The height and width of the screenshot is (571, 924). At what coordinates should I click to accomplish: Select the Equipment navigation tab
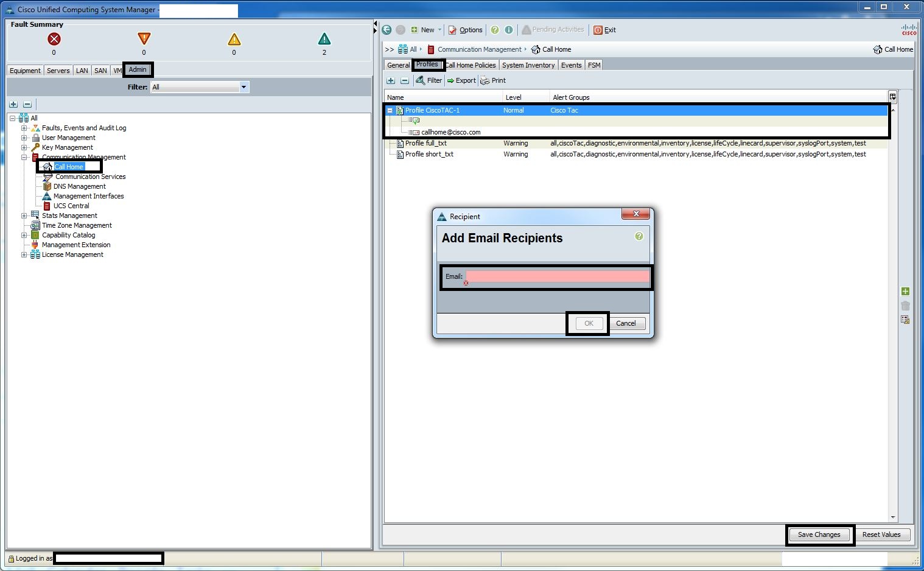point(25,71)
